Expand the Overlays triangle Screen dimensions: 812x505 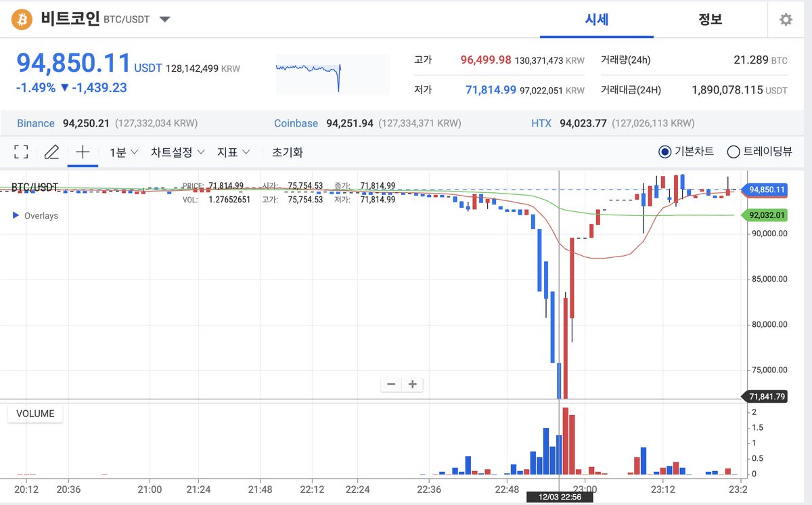pos(16,215)
